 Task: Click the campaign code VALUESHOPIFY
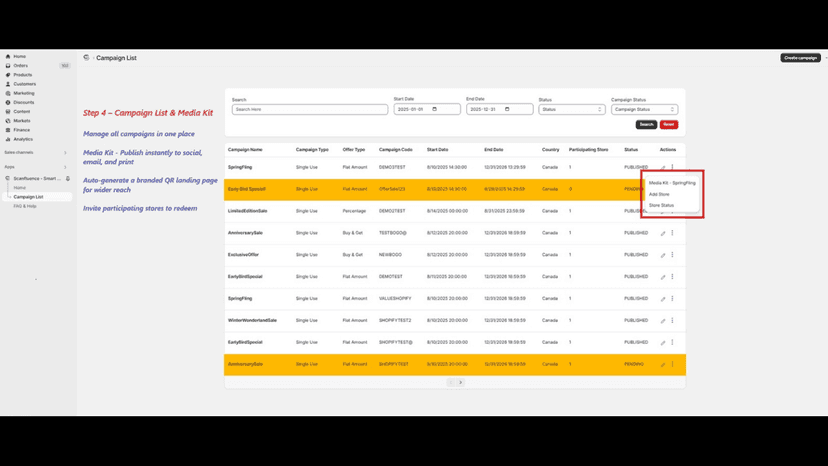(x=395, y=299)
